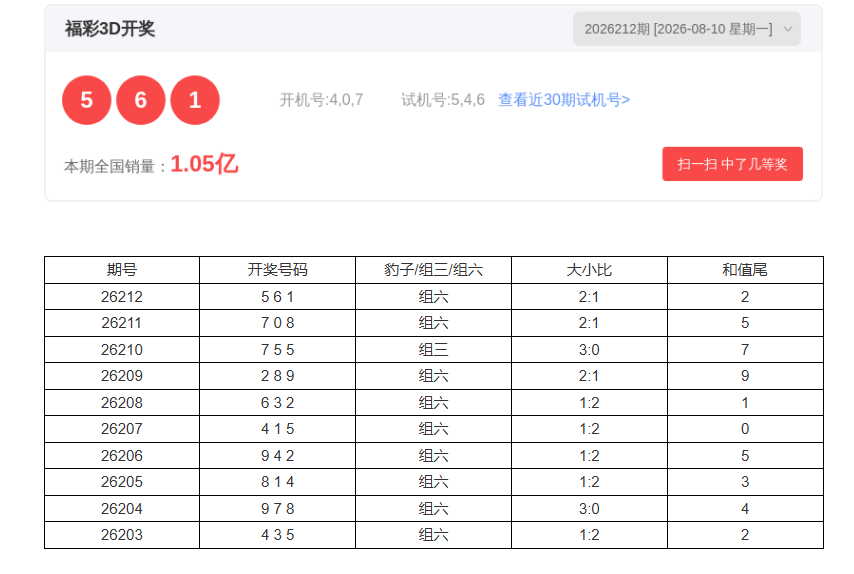This screenshot has width=854, height=574.
Task: Select issue 26206 in the table
Action: coord(122,455)
